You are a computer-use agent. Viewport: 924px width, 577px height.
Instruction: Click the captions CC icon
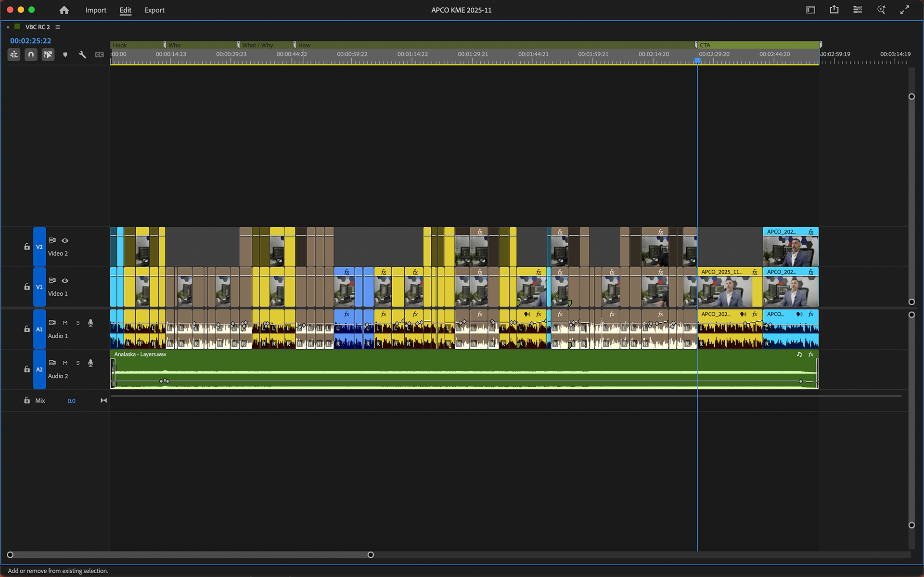(x=100, y=55)
